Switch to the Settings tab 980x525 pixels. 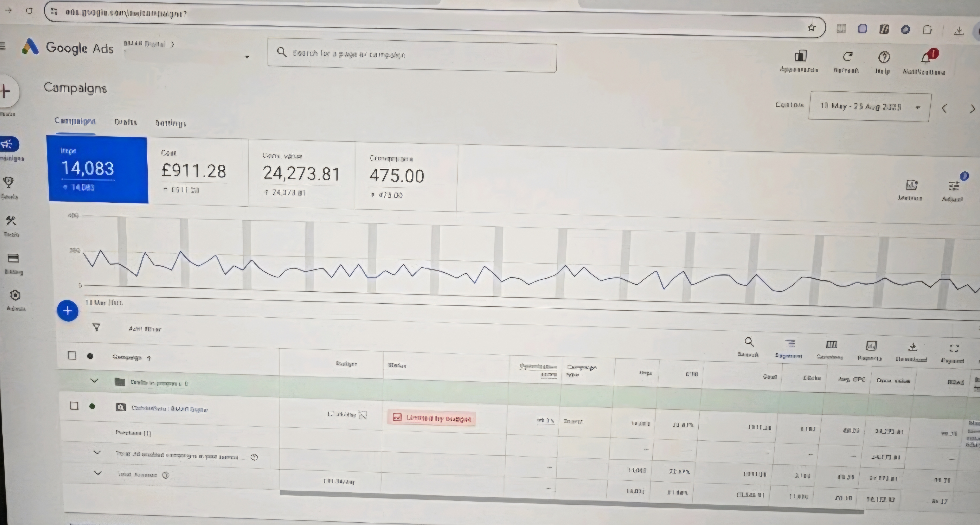(x=170, y=123)
